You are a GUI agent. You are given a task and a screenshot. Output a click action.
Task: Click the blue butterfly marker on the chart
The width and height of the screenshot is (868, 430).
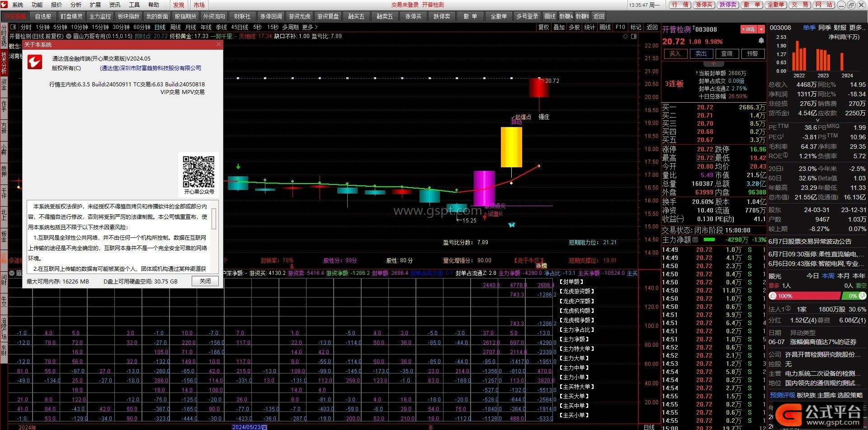click(x=511, y=225)
